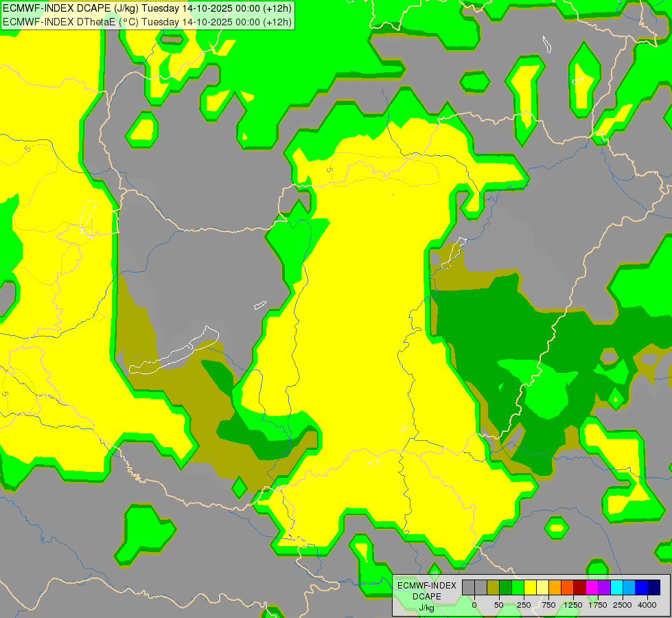Click the '1750' legend scale value
The width and height of the screenshot is (672, 618).
pyautogui.click(x=598, y=605)
